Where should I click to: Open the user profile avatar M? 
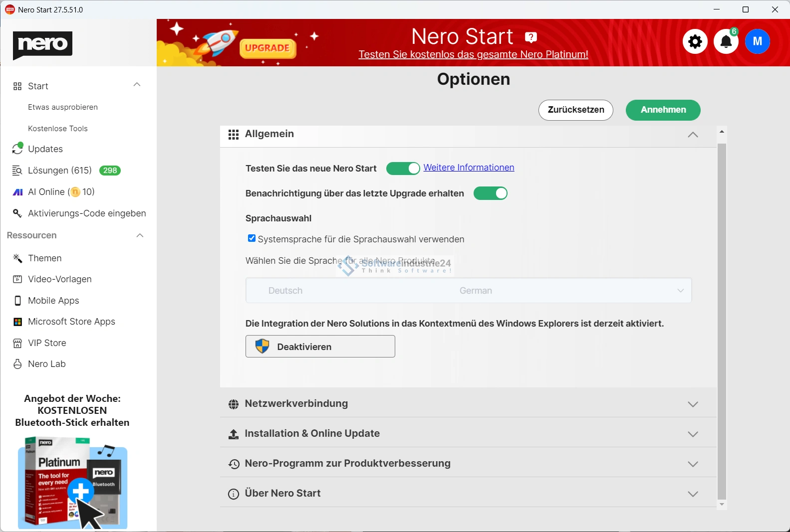(757, 41)
